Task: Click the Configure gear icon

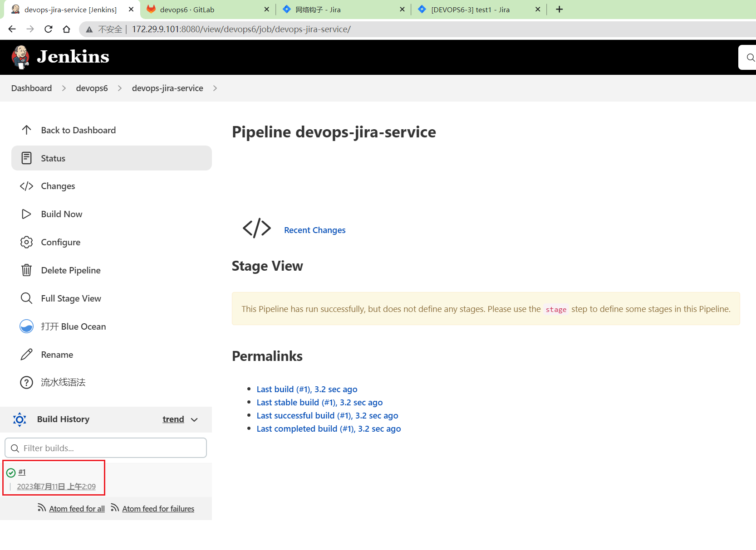Action: (x=26, y=242)
